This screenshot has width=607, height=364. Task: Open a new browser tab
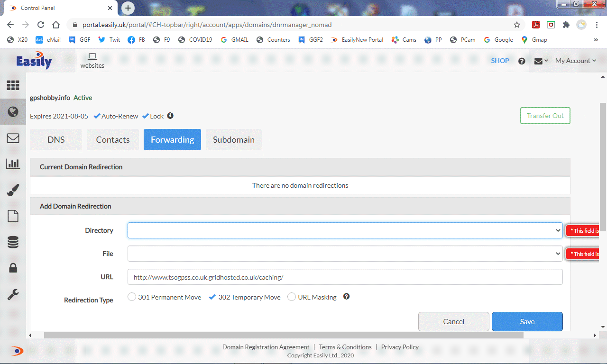click(x=128, y=8)
